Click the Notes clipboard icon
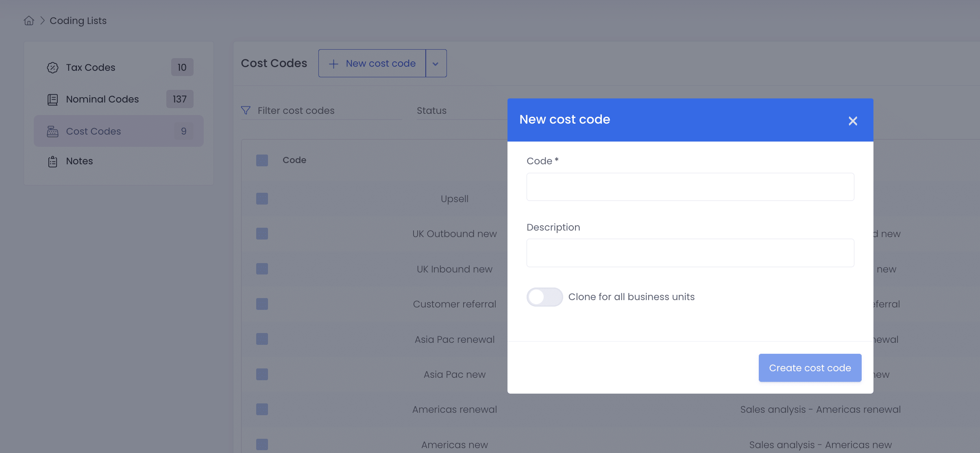This screenshot has height=453, width=980. click(x=52, y=161)
